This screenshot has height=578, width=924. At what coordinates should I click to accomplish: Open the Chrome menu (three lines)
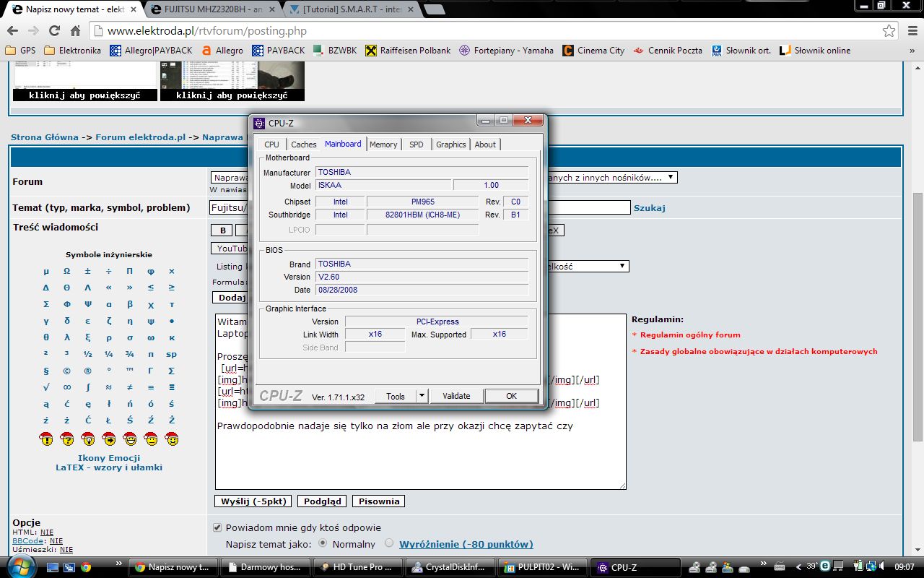pos(911,31)
